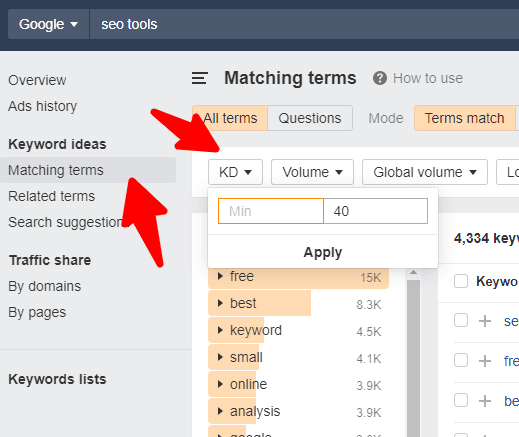This screenshot has width=519, height=437.
Task: Open the How to use link
Action: click(428, 78)
